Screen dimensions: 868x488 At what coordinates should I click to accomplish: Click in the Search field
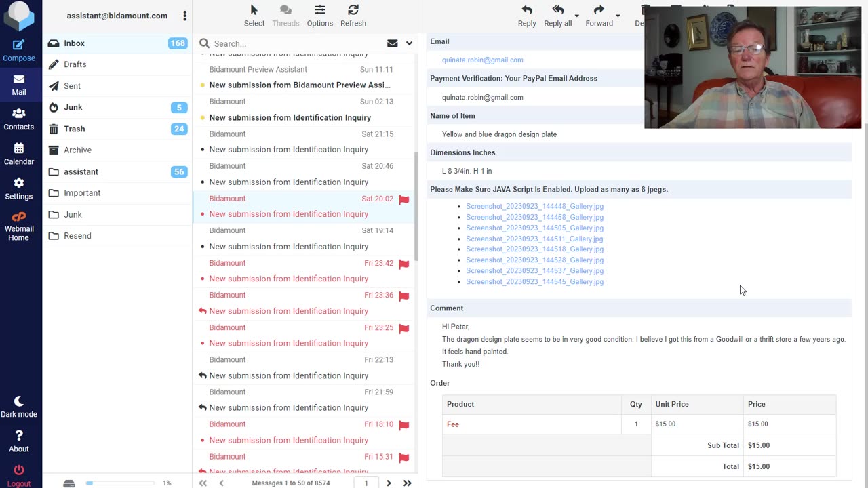pyautogui.click(x=297, y=43)
